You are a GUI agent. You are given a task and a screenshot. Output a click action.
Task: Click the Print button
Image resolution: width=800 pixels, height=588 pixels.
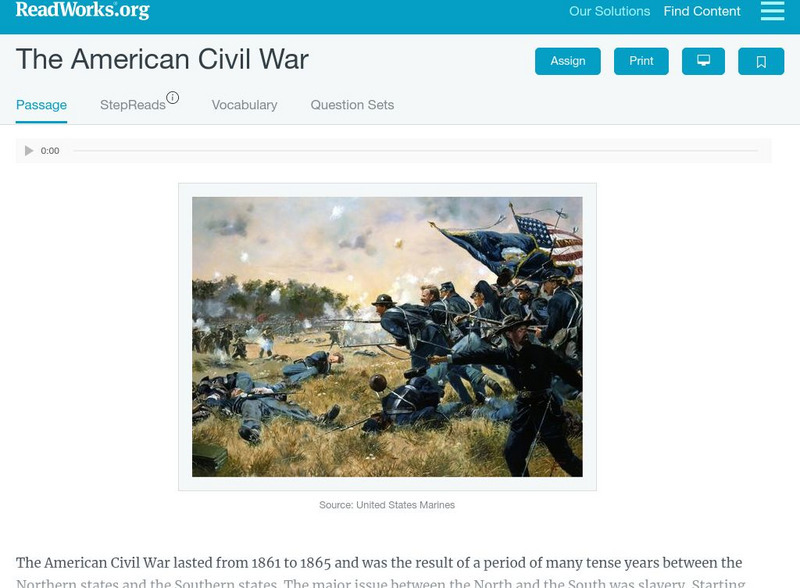pos(641,61)
